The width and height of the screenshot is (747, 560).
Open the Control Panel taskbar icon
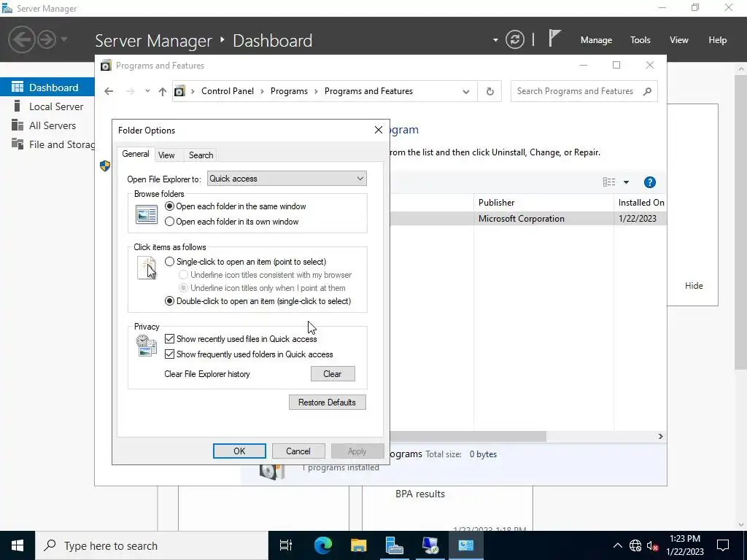point(466,545)
